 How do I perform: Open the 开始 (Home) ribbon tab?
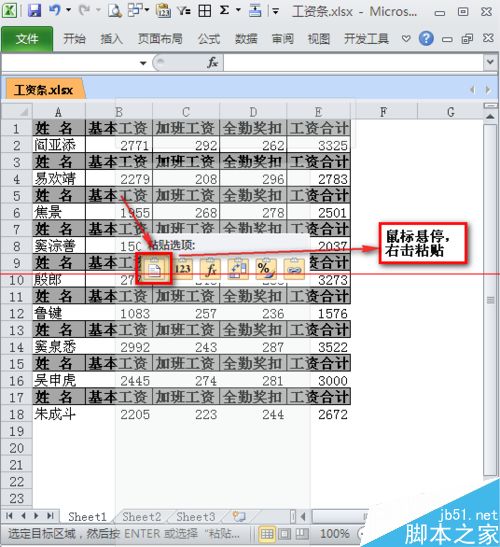point(74,38)
